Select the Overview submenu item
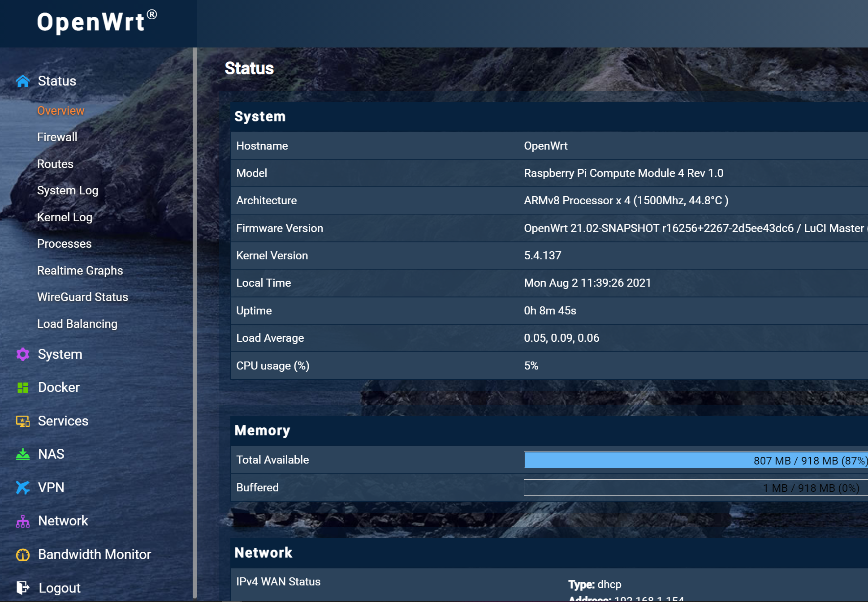 click(60, 111)
